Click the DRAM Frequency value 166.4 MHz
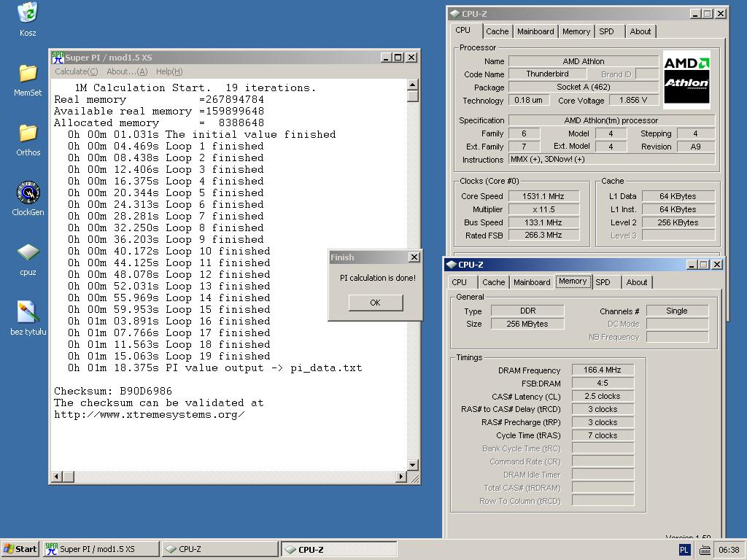Viewport: 747px width, 560px height. 603,370
